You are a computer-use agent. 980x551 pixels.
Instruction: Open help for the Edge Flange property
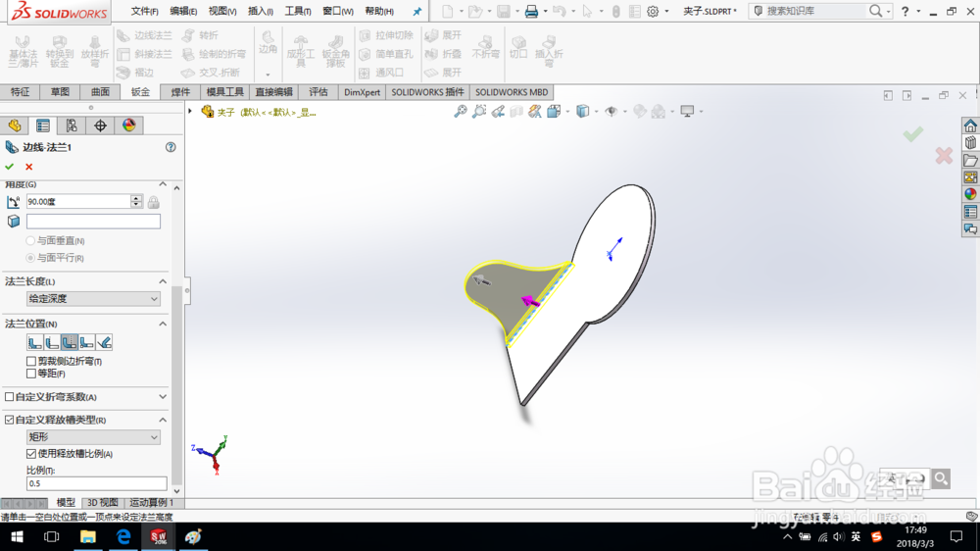point(171,147)
